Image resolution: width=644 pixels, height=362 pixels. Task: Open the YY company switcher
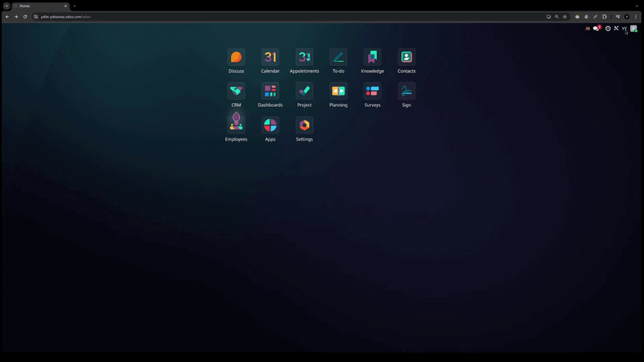(x=624, y=28)
